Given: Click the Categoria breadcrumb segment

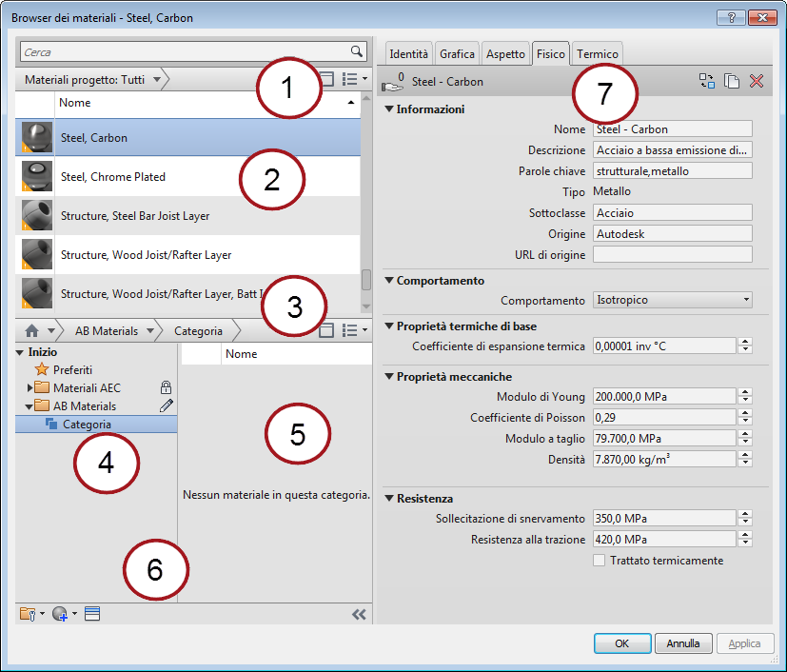Looking at the screenshot, I should (x=198, y=330).
